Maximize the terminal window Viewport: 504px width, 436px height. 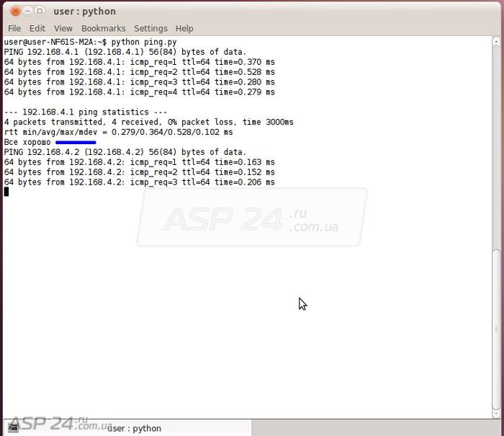pyautogui.click(x=40, y=12)
